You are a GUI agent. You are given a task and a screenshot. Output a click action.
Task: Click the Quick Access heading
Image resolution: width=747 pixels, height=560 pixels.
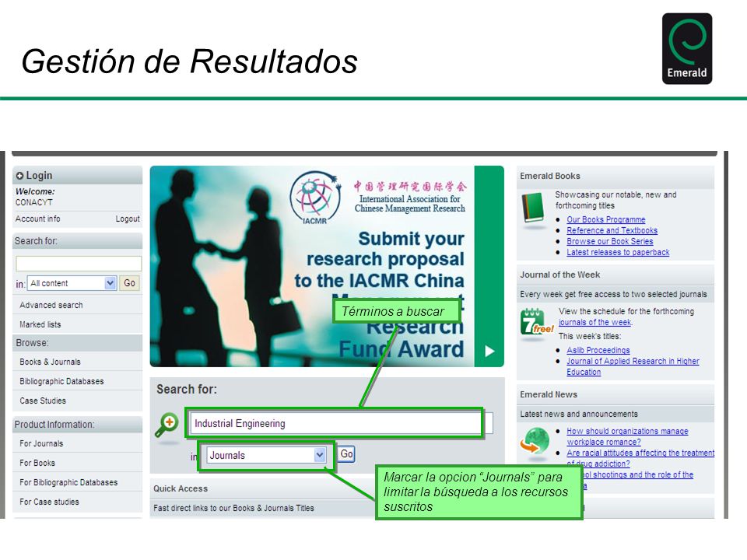(x=181, y=488)
